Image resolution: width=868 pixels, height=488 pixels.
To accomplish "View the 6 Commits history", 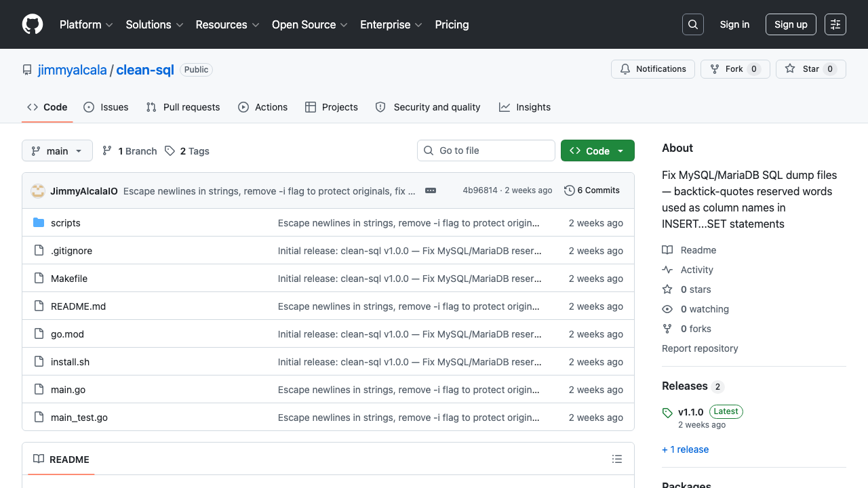I will coord(592,190).
